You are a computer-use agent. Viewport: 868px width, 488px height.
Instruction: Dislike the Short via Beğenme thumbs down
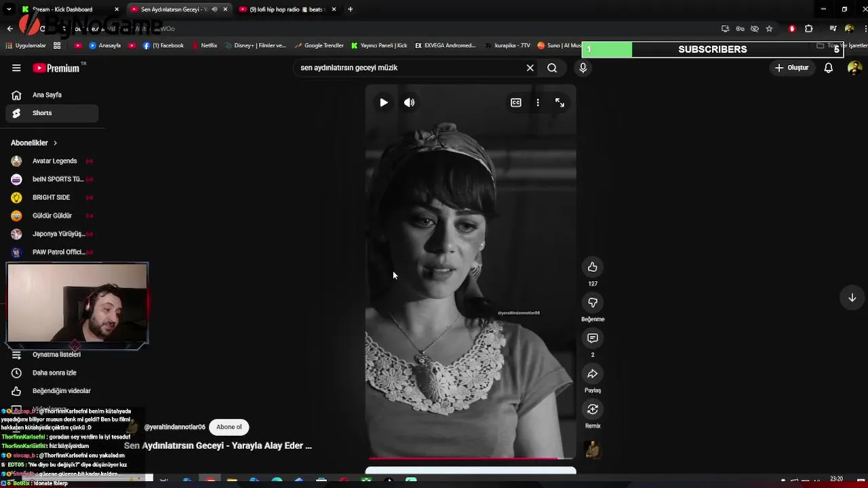(593, 303)
